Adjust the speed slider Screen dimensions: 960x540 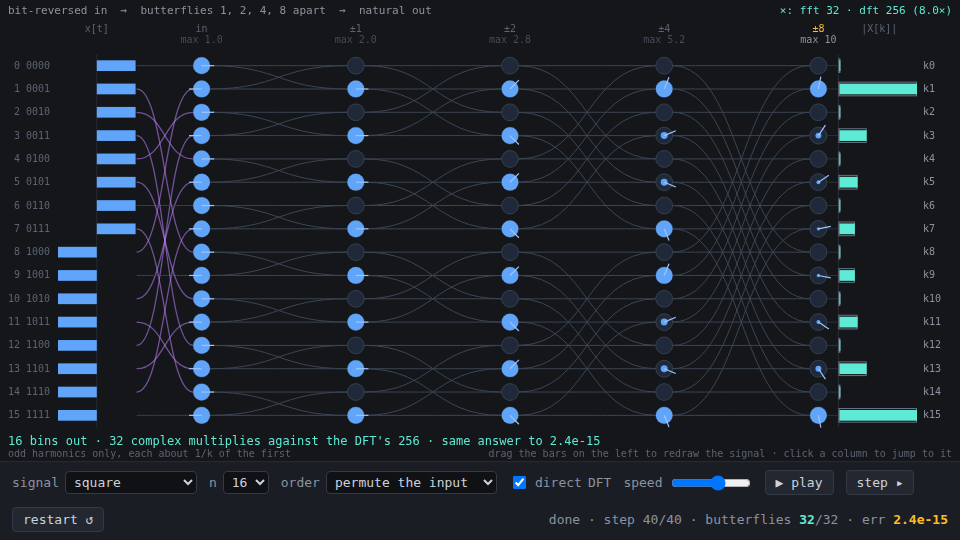(x=711, y=482)
